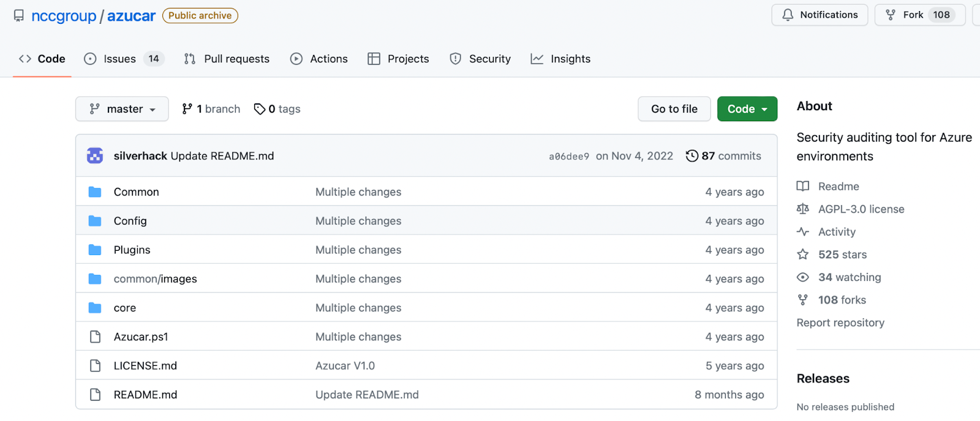
Task: Click the eye icon next to 34 watching
Action: (x=803, y=277)
